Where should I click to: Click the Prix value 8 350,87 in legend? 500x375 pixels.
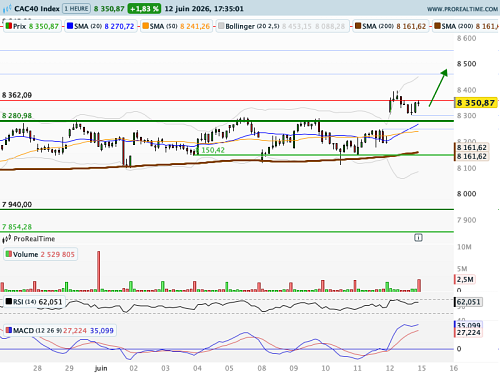[44, 26]
